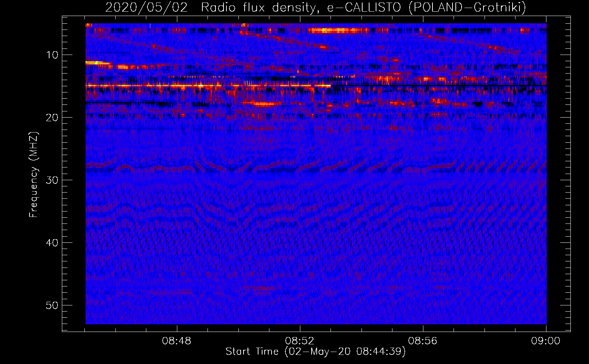Click the 08:48 time tick label
The image size is (589, 364).
(177, 341)
